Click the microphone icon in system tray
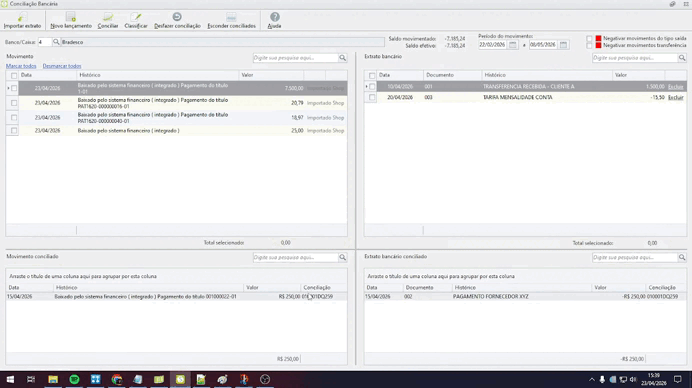This screenshot has height=388, width=692. pos(602,379)
